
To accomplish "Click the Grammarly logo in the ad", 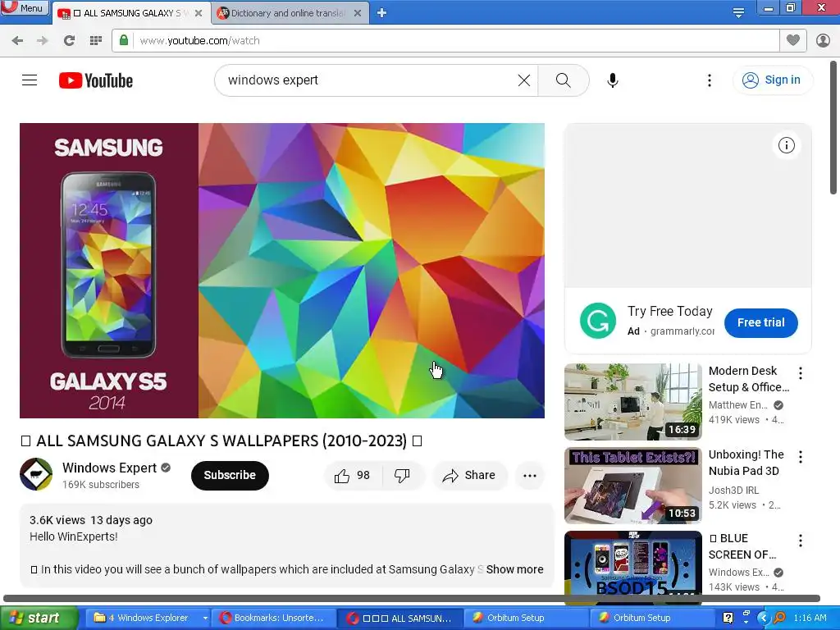I will 598,321.
